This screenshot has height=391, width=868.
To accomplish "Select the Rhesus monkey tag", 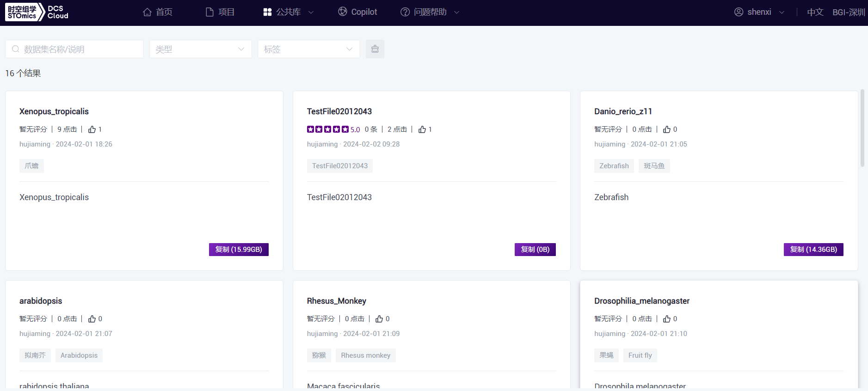I will coord(366,355).
